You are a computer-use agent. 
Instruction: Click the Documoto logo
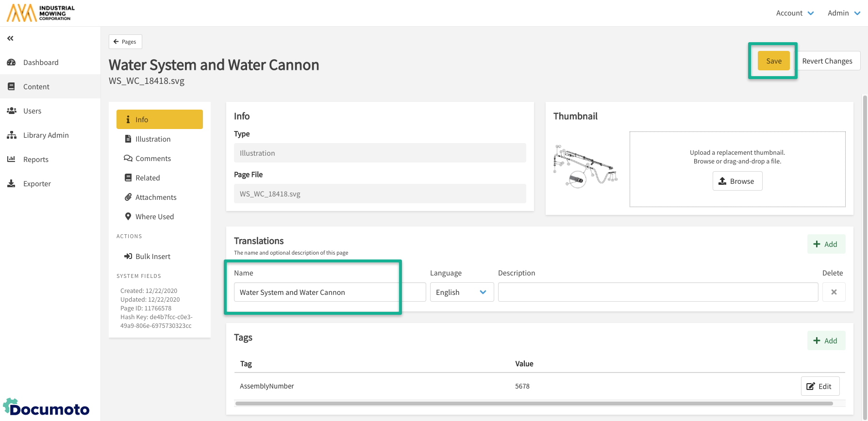pos(47,408)
